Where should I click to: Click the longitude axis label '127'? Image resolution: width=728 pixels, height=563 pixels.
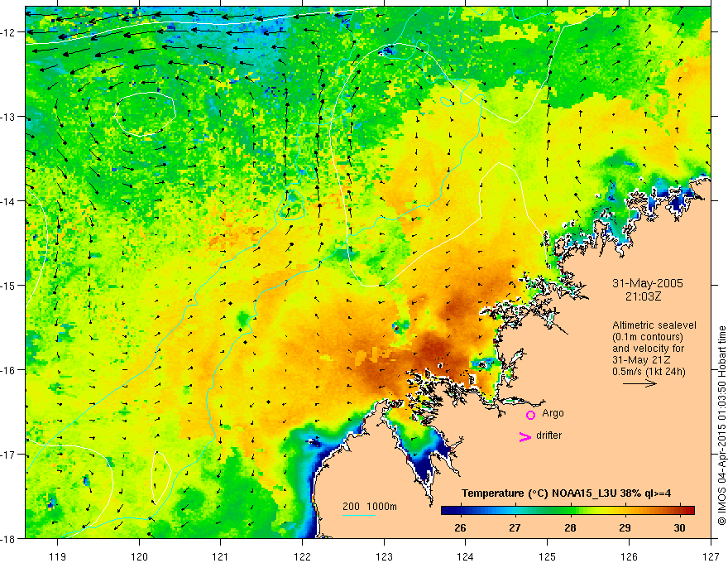711,556
